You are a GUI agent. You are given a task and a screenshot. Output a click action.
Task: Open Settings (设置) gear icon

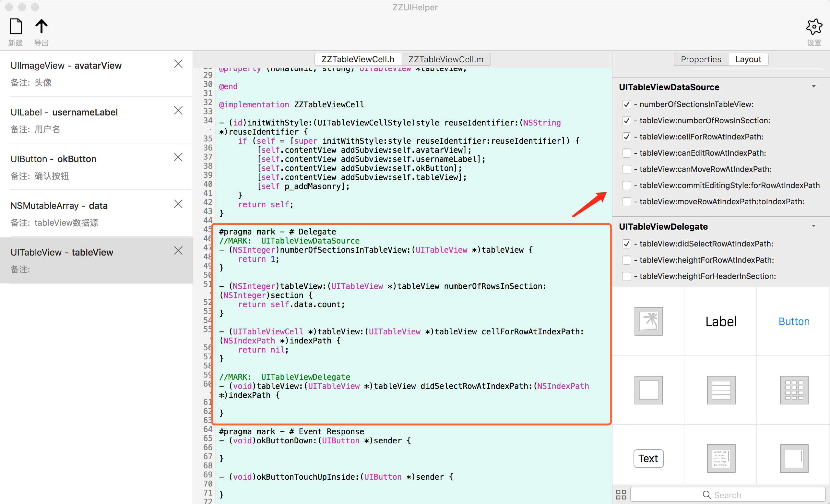pos(814,27)
